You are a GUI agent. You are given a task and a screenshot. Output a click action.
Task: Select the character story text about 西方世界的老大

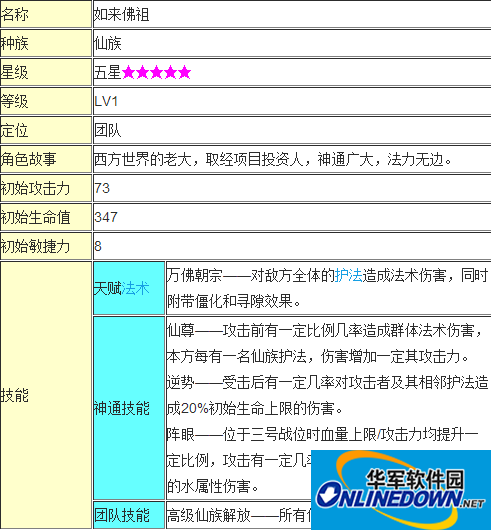coord(273,160)
